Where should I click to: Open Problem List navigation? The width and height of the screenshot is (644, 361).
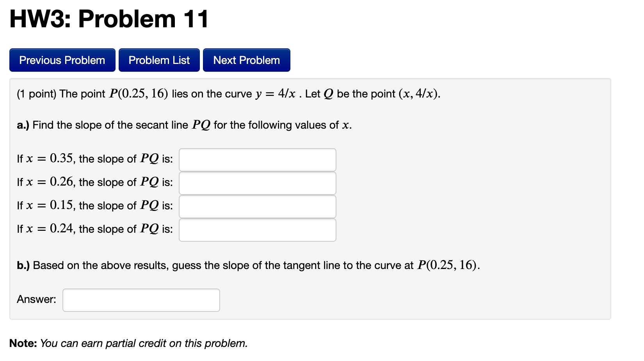coord(159,60)
